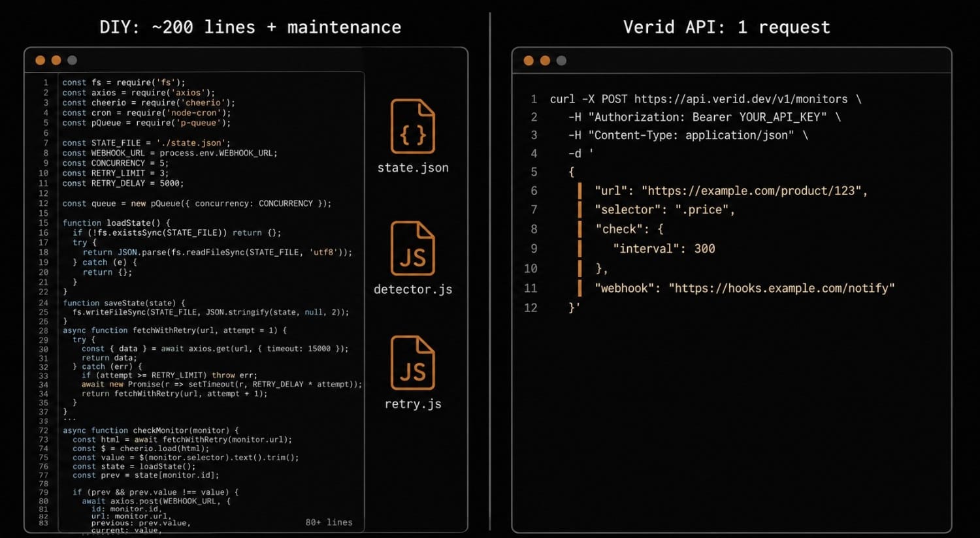The width and height of the screenshot is (980, 538).
Task: Click the await axios.post(WEBHOOK_URL line
Action: pos(156,501)
